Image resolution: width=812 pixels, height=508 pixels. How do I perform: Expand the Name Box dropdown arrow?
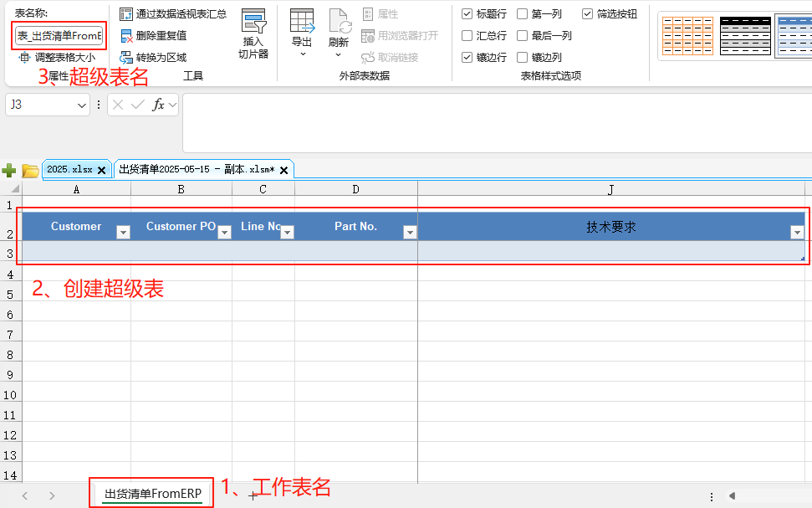point(81,105)
